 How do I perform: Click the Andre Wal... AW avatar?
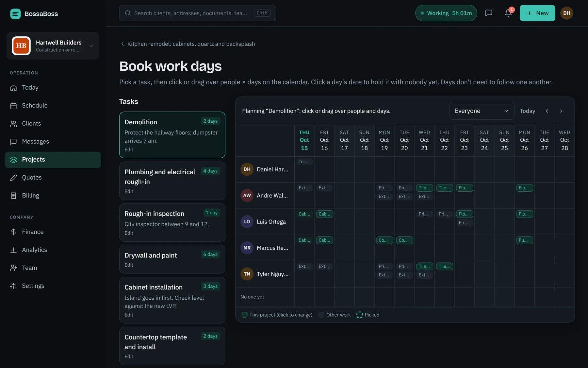[247, 196]
